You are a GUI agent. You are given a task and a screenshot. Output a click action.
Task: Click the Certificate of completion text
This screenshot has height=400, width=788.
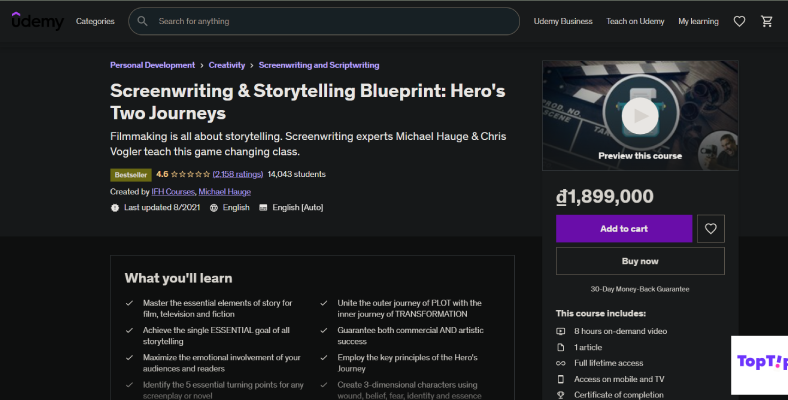(619, 395)
